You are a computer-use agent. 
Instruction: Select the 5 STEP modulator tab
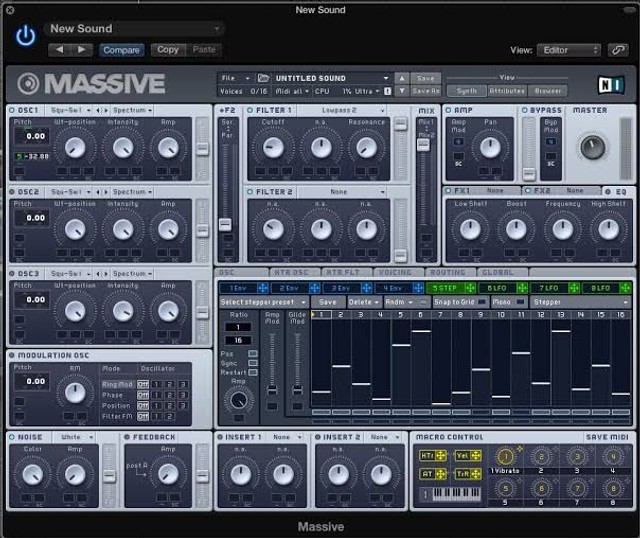(x=445, y=288)
